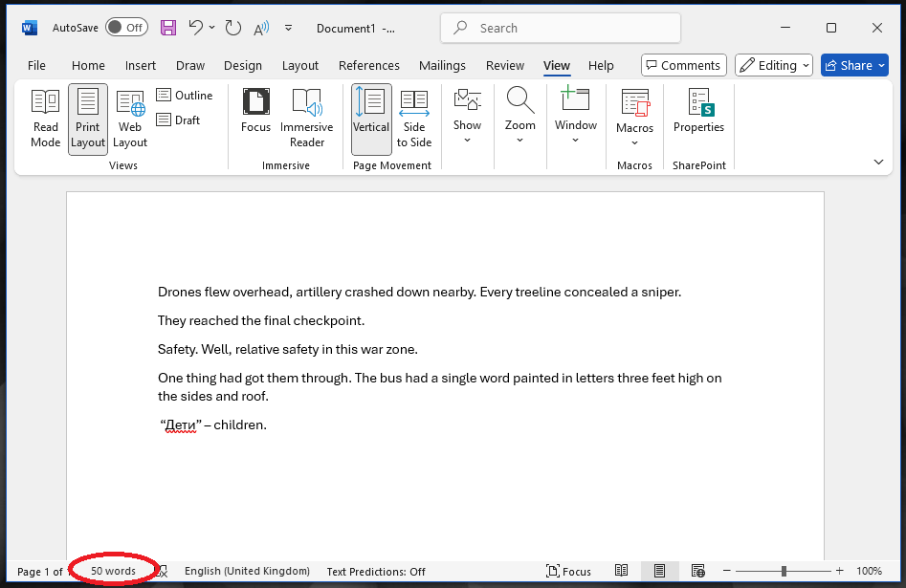Viewport: 906px width, 588px height.
Task: Click the Share button
Action: point(854,65)
